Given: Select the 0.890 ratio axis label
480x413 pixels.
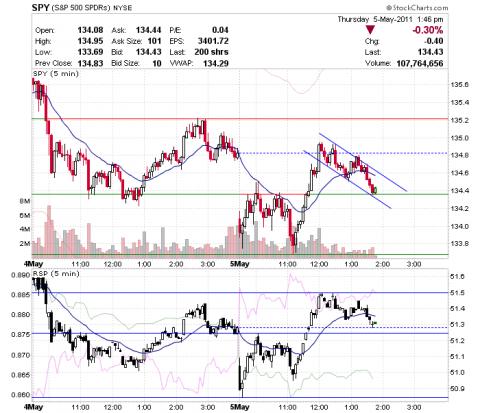Looking at the screenshot, I should [21, 275].
